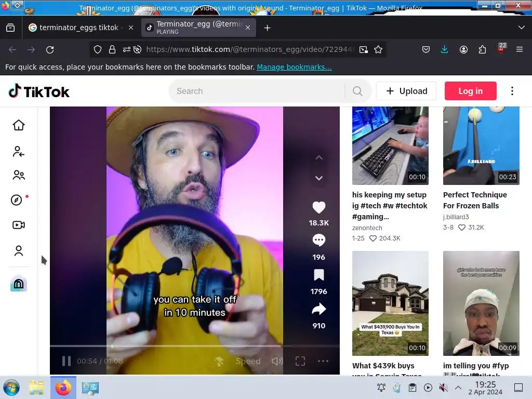Image resolution: width=532 pixels, height=399 pixels.
Task: Click autoplay blocked icon in URL bar
Action: click(137, 49)
